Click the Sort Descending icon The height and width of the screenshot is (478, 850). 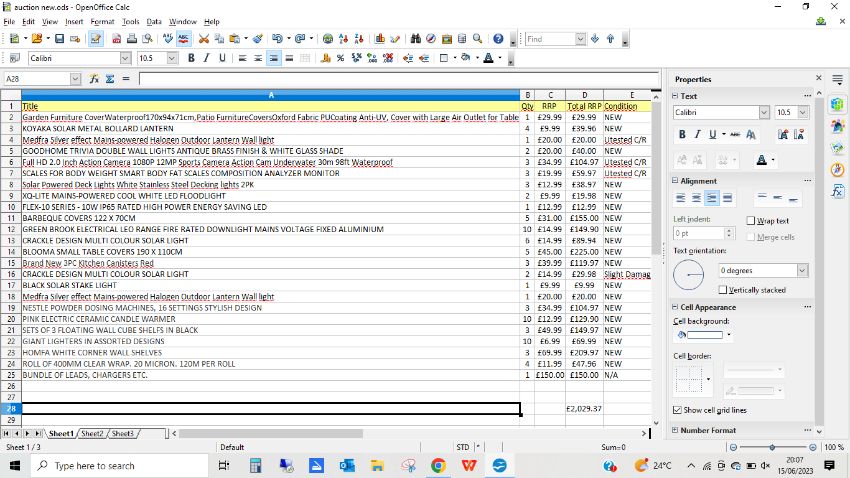(358, 39)
